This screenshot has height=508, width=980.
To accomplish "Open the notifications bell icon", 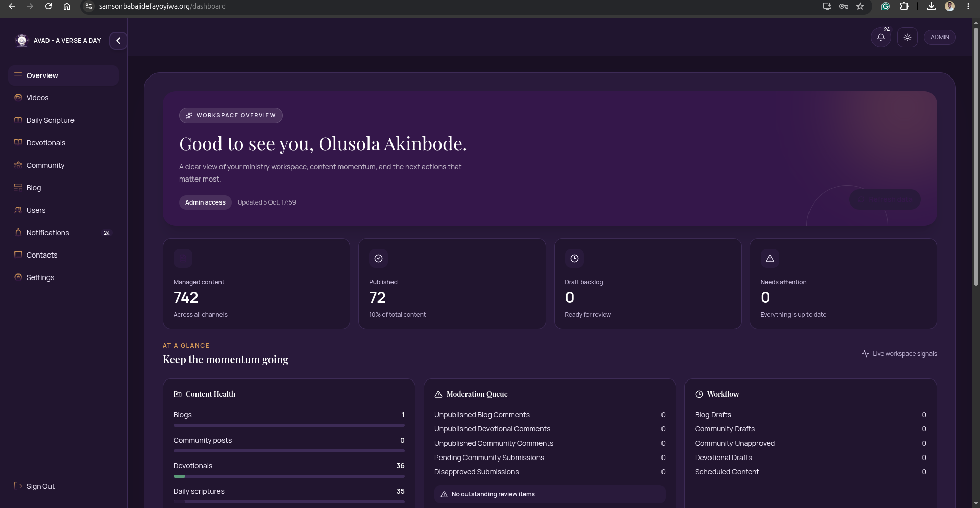I will (x=880, y=37).
